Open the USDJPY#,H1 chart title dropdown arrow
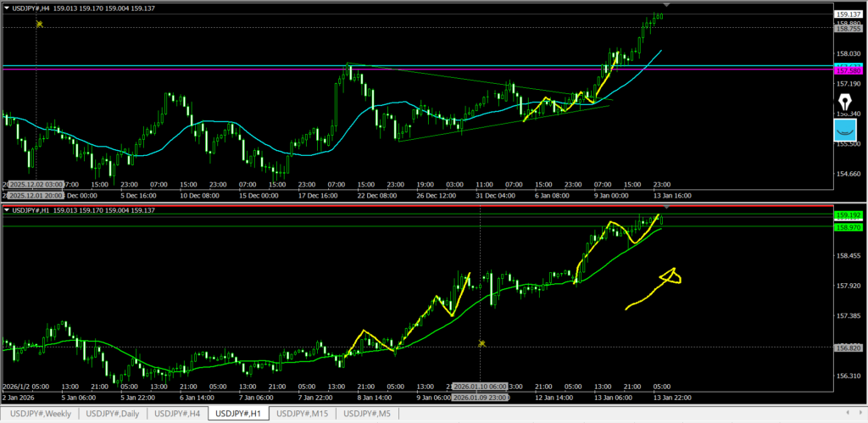The width and height of the screenshot is (868, 423). 7,210
